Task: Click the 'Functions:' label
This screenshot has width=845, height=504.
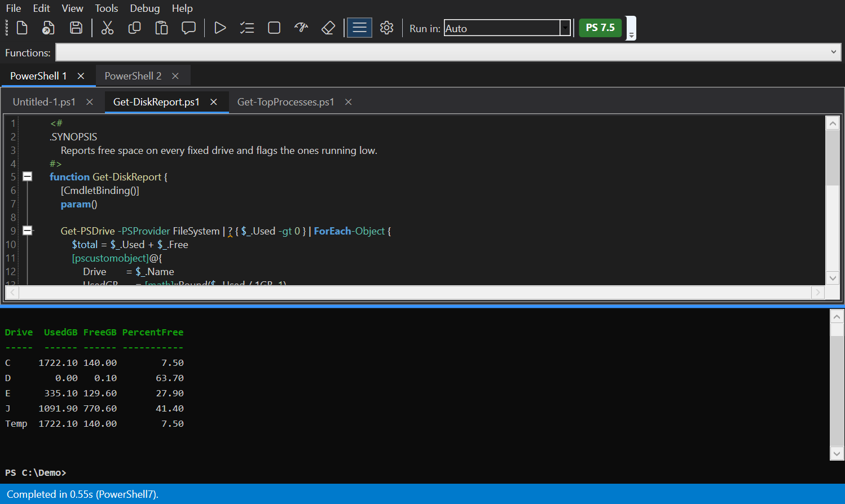Action: (x=28, y=53)
